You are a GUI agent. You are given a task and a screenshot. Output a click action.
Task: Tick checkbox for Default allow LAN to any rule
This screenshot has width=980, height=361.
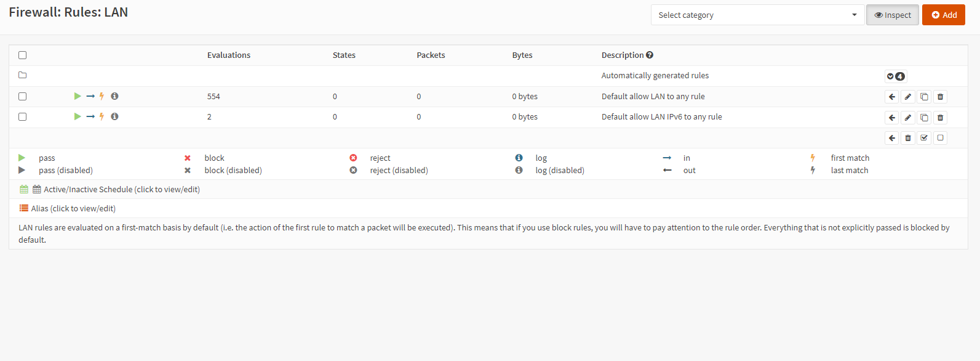click(23, 96)
